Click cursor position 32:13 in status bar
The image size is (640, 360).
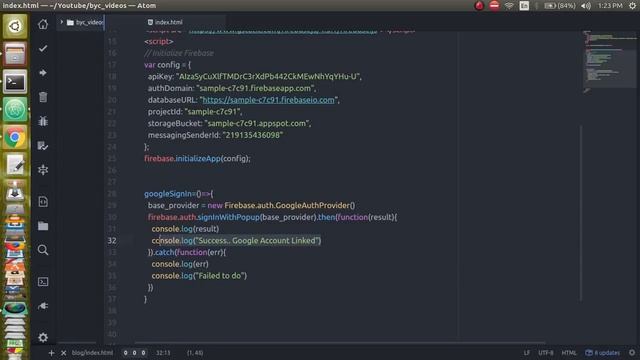point(163,353)
